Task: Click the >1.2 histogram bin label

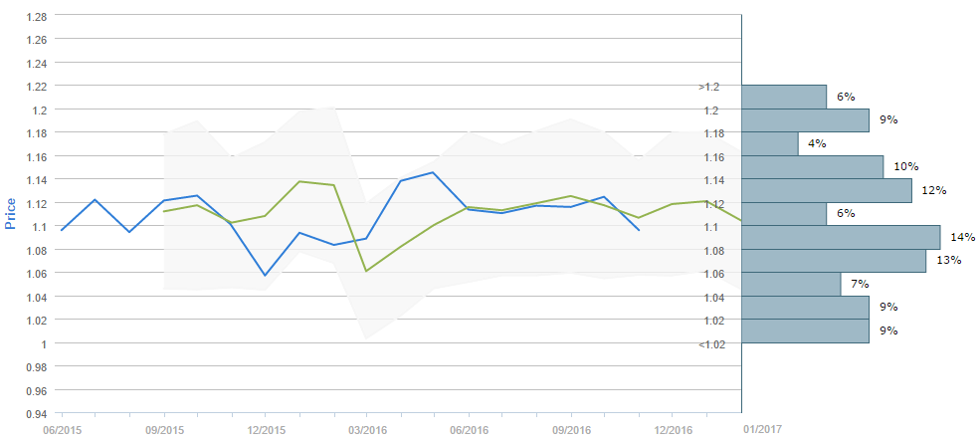Action: tap(710, 87)
